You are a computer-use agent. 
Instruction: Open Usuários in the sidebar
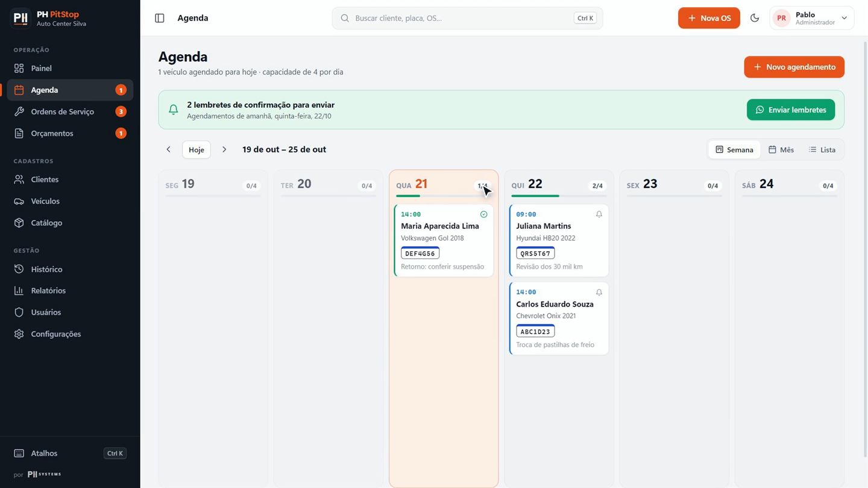(x=70, y=312)
